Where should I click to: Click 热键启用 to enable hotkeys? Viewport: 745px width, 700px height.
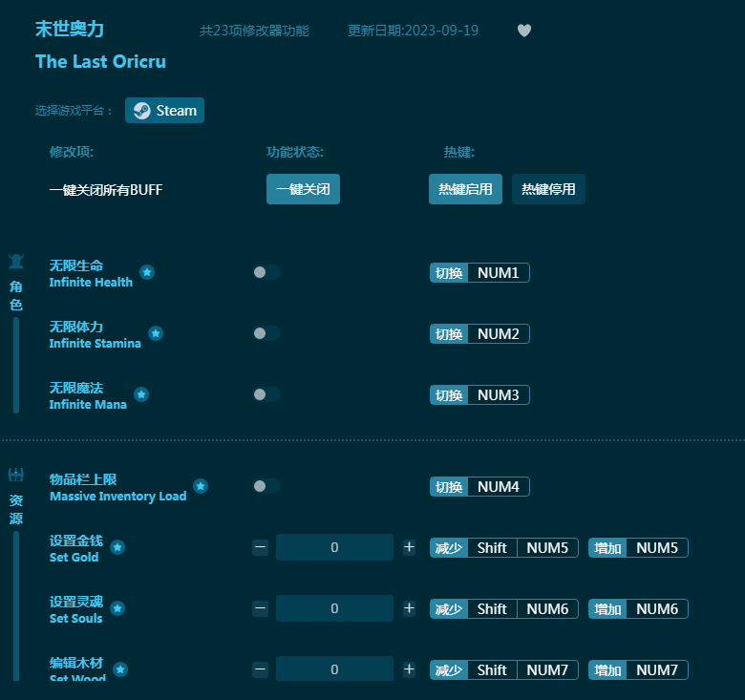point(466,189)
